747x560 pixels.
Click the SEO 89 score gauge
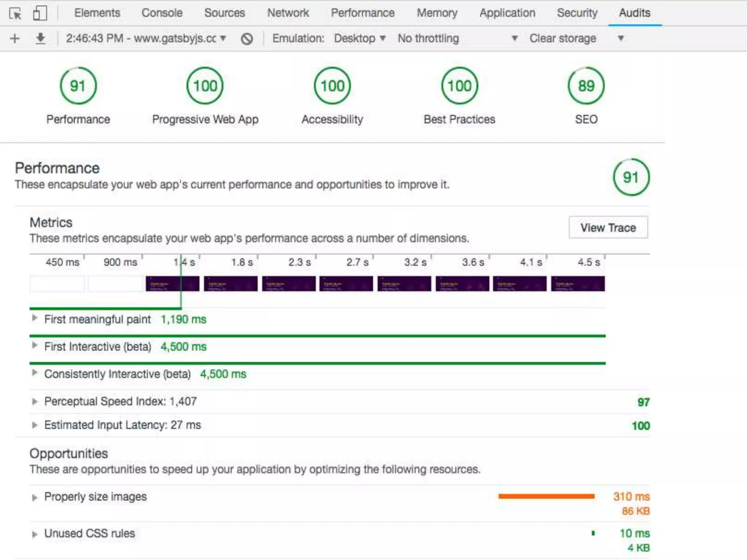click(x=586, y=86)
